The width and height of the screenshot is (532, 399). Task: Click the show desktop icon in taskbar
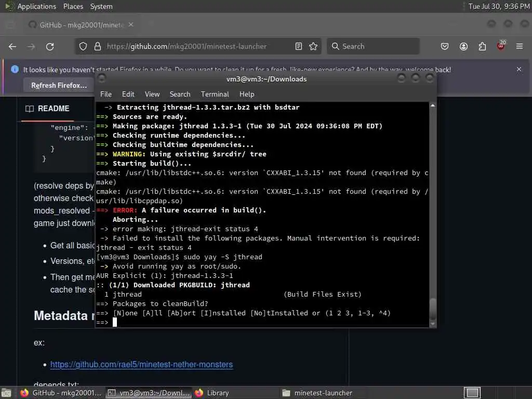(6, 393)
